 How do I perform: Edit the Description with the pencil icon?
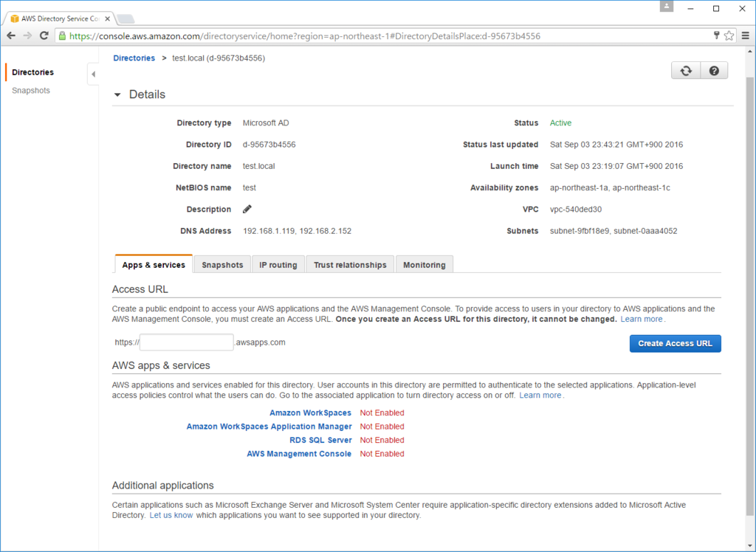click(247, 209)
